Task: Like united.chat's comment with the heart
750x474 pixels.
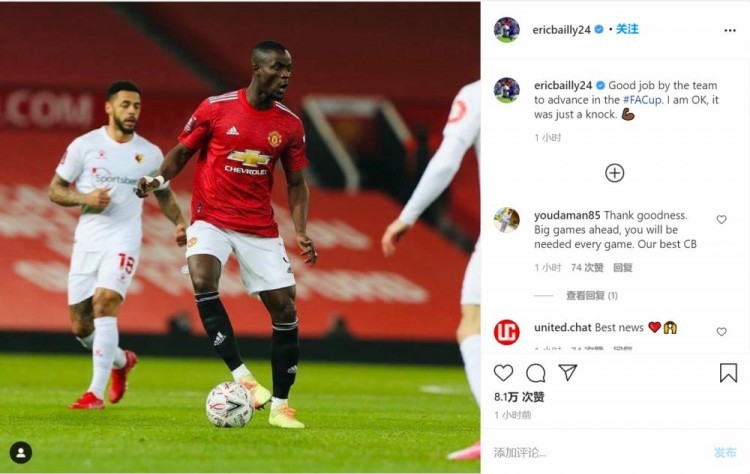Action: tap(721, 331)
